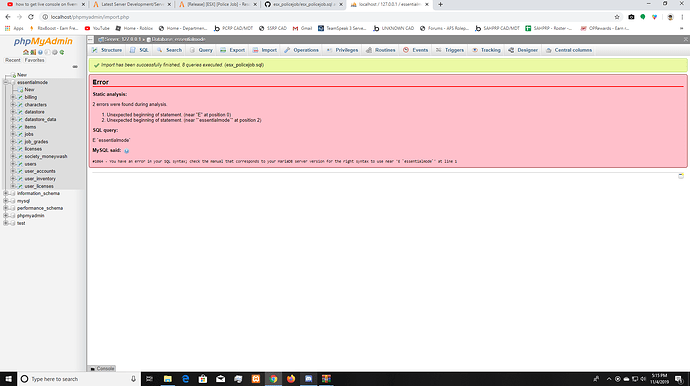
Task: Select the Favorites tables list
Action: (34, 60)
